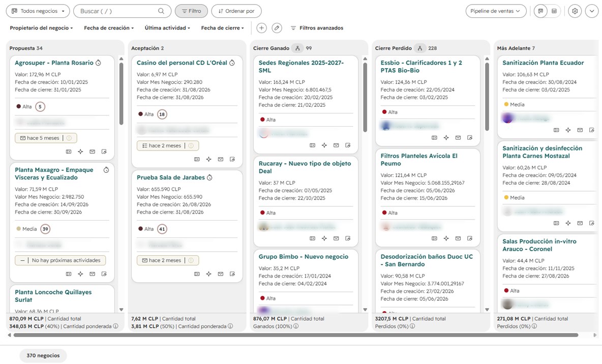This screenshot has width=602, height=364.
Task: Click sparkle icon on Filtros Planteles Avicola El Peumo card
Action: tap(446, 238)
